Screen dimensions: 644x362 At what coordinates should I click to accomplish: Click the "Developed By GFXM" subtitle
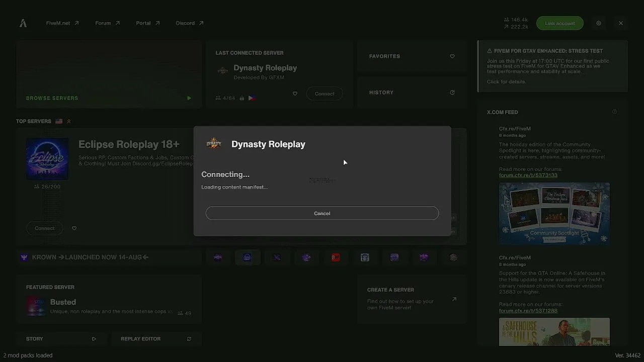[x=259, y=77]
